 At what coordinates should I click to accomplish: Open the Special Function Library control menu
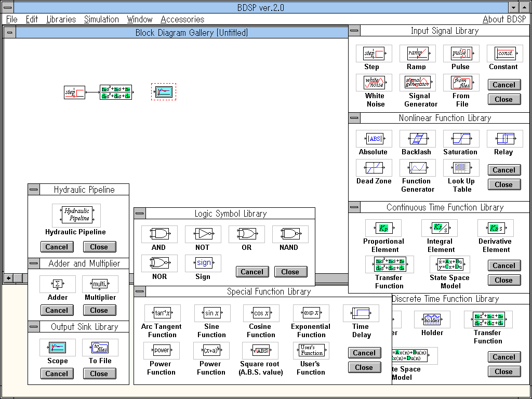coord(140,291)
